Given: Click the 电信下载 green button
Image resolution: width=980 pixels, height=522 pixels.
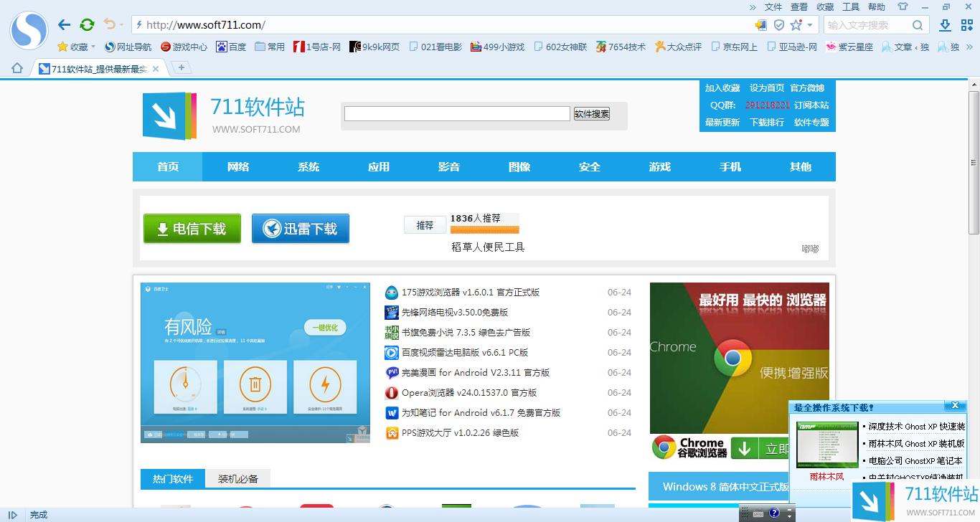Looking at the screenshot, I should click(192, 229).
